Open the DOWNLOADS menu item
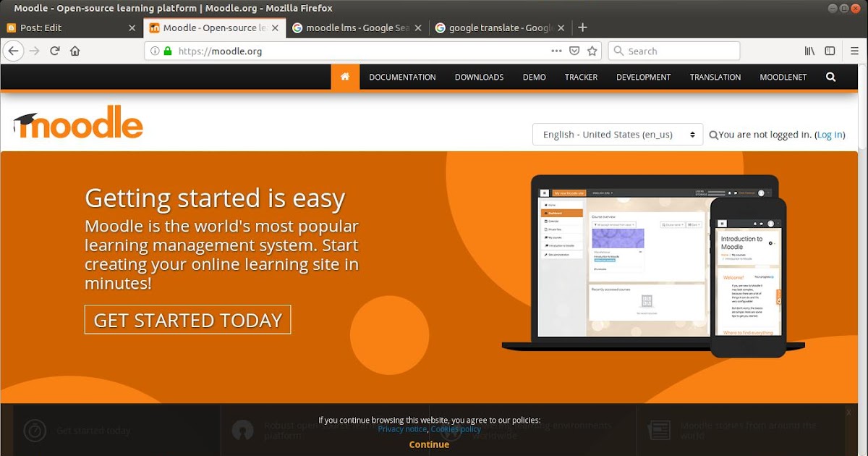The width and height of the screenshot is (868, 456). (479, 77)
